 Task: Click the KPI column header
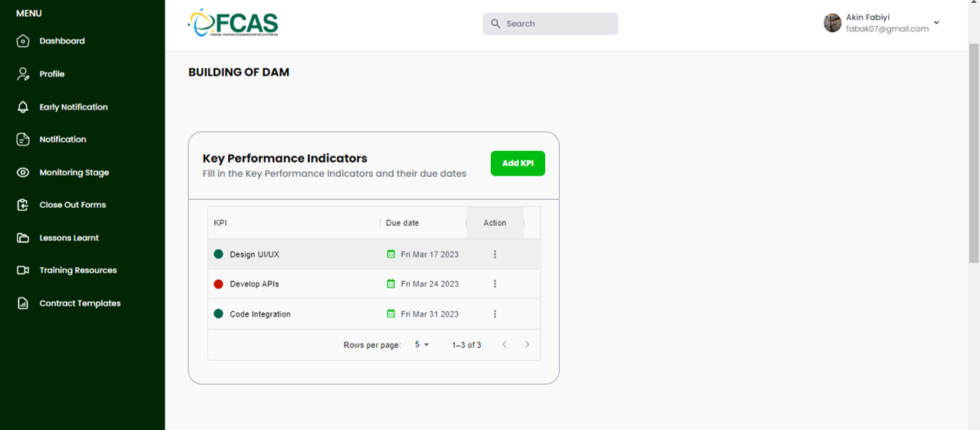pos(220,223)
